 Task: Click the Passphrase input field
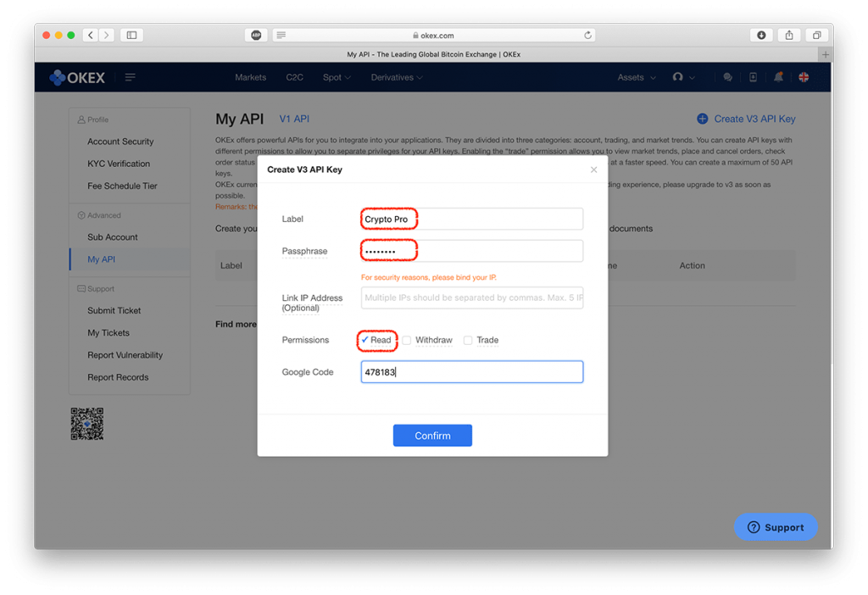(471, 251)
